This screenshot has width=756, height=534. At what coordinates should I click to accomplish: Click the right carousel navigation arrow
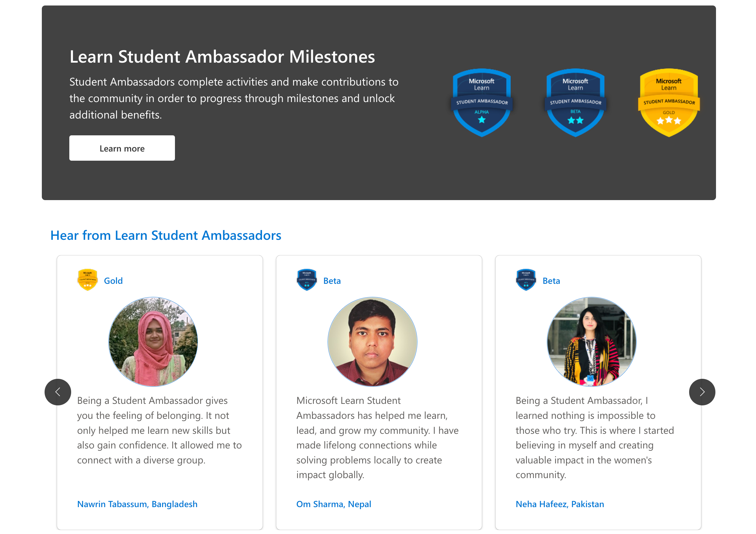click(x=702, y=392)
